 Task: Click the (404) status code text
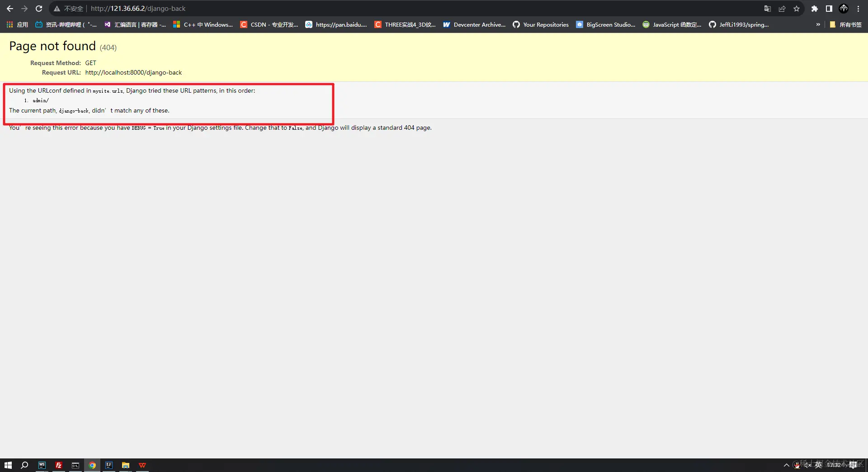pos(108,47)
